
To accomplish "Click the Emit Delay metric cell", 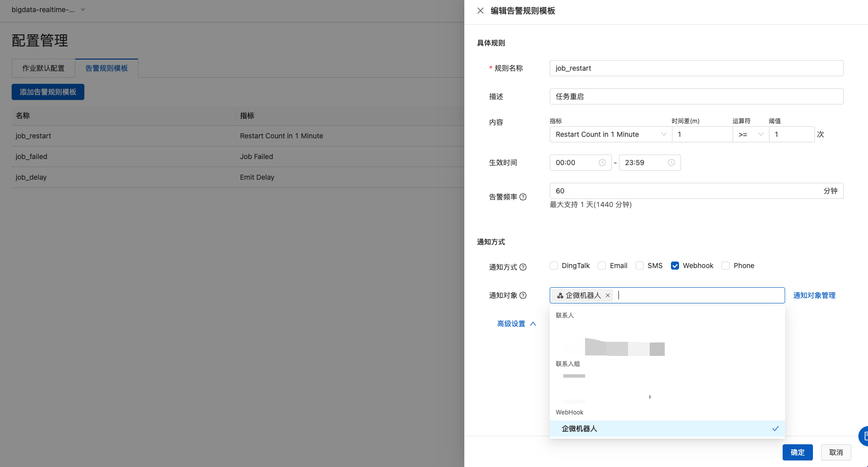I will point(257,177).
